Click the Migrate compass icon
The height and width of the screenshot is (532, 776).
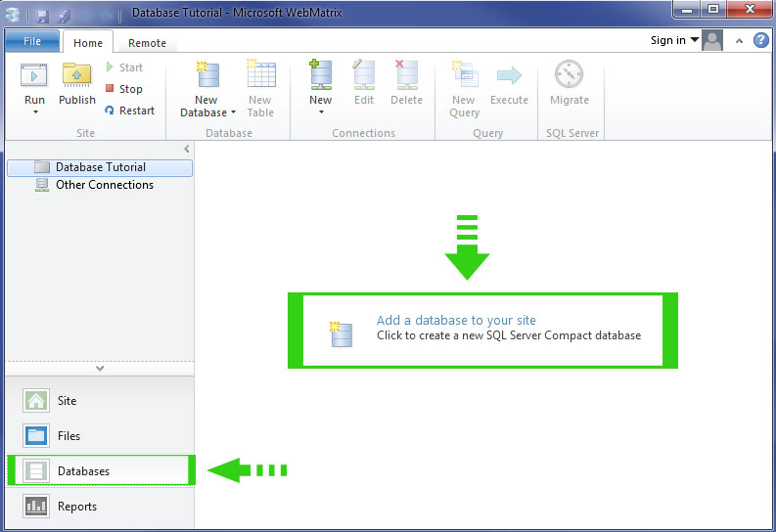[570, 74]
